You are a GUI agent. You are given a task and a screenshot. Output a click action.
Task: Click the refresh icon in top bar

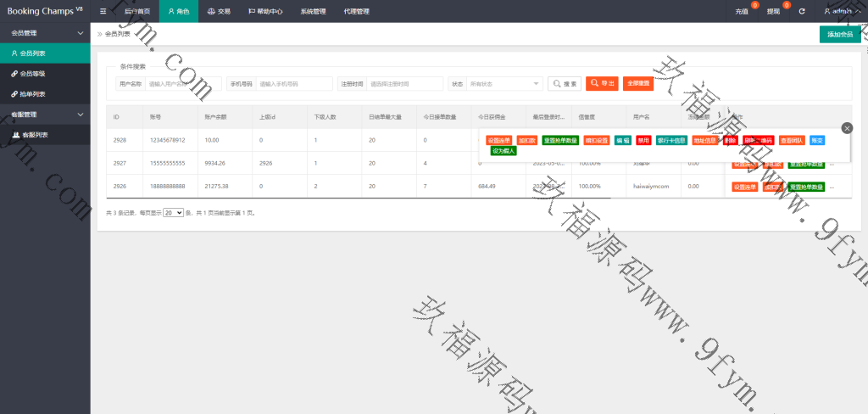(x=801, y=11)
